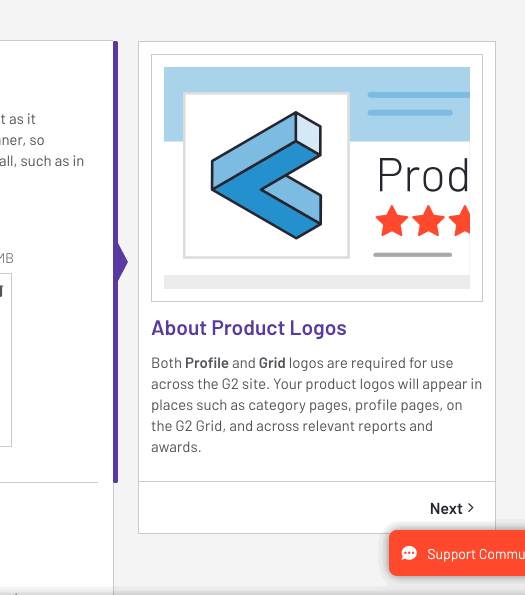This screenshot has width=525, height=595.
Task: Click the large 'Prod' text in the illustration
Action: tap(423, 176)
